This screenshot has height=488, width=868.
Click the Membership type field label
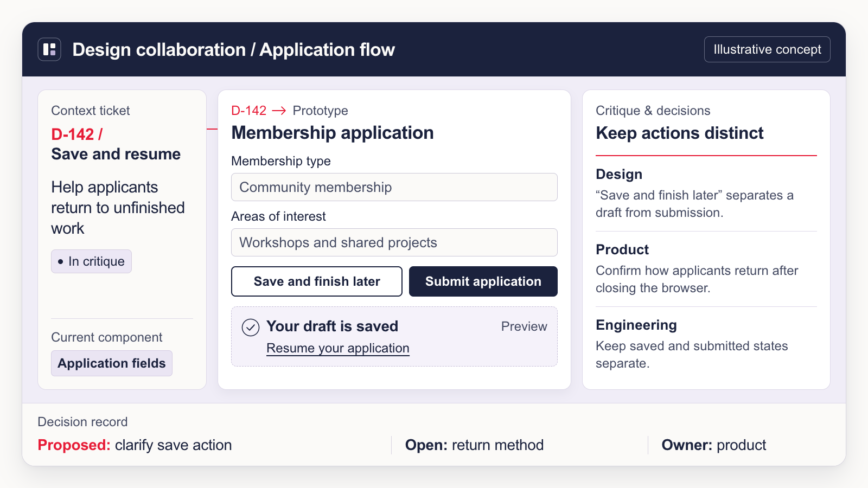[281, 161]
